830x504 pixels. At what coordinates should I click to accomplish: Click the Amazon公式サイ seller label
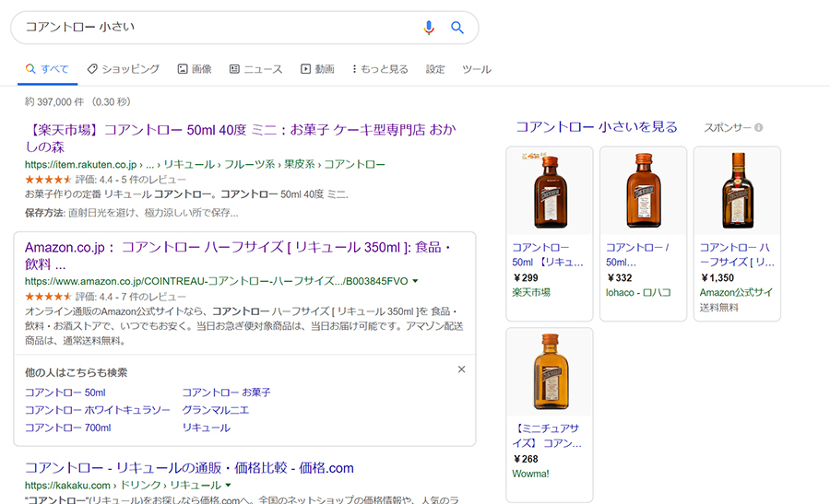736,292
